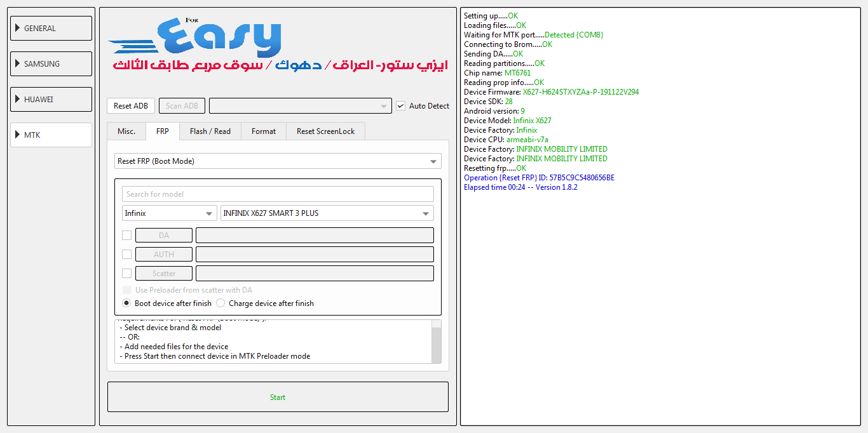
Task: Click the DA file path field
Action: pyautogui.click(x=315, y=236)
